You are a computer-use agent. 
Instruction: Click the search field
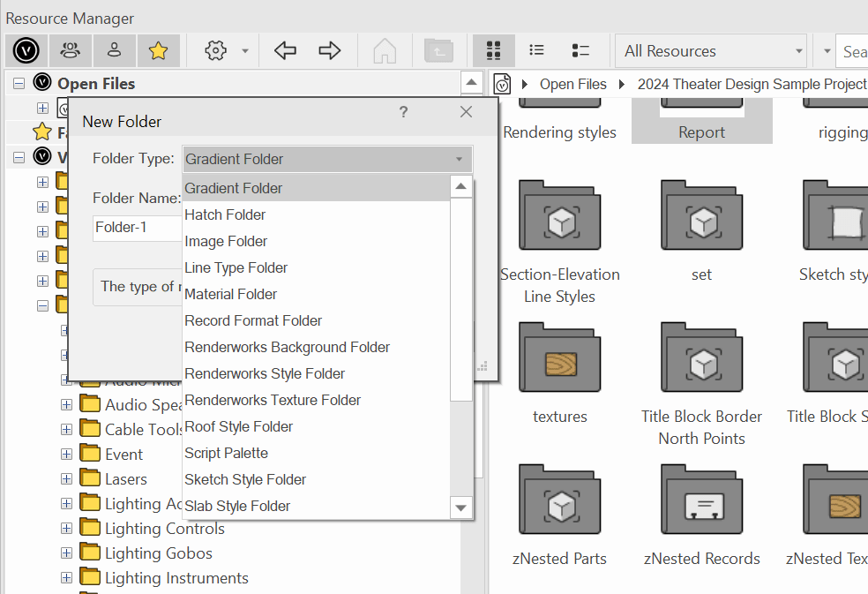pos(852,51)
